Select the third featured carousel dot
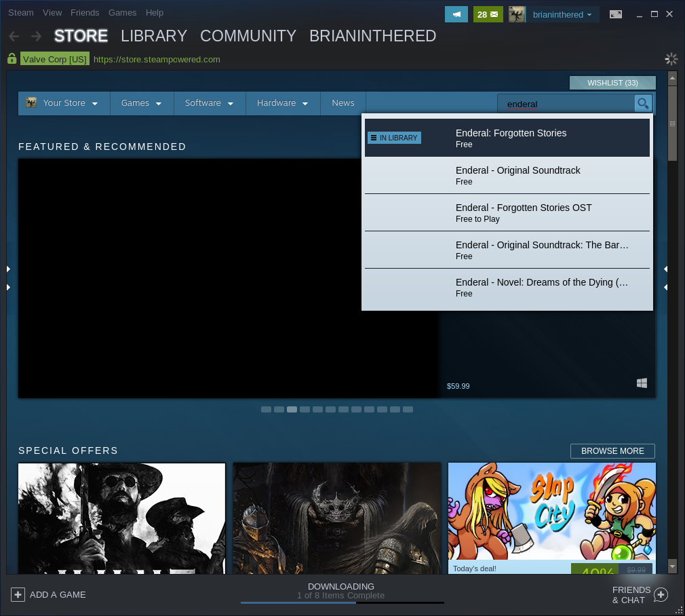Image resolution: width=685 pixels, height=616 pixels. coord(292,409)
